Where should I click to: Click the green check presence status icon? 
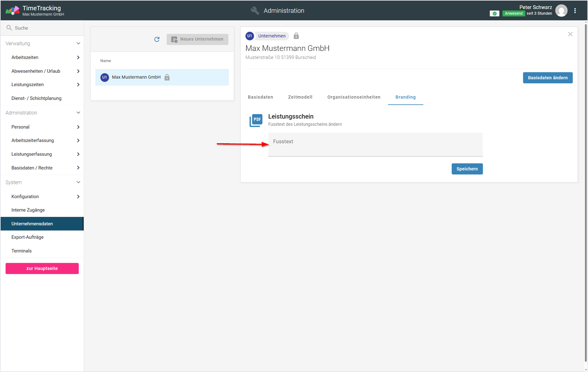[x=494, y=13]
